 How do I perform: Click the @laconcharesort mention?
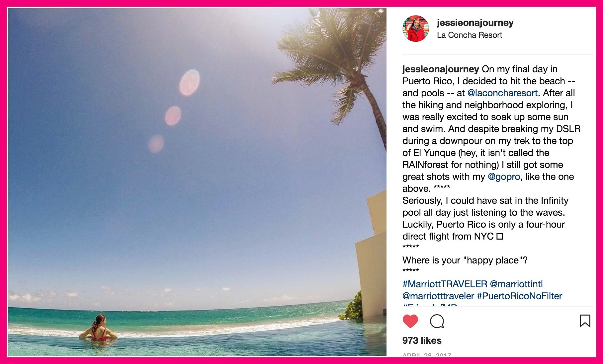click(x=502, y=93)
